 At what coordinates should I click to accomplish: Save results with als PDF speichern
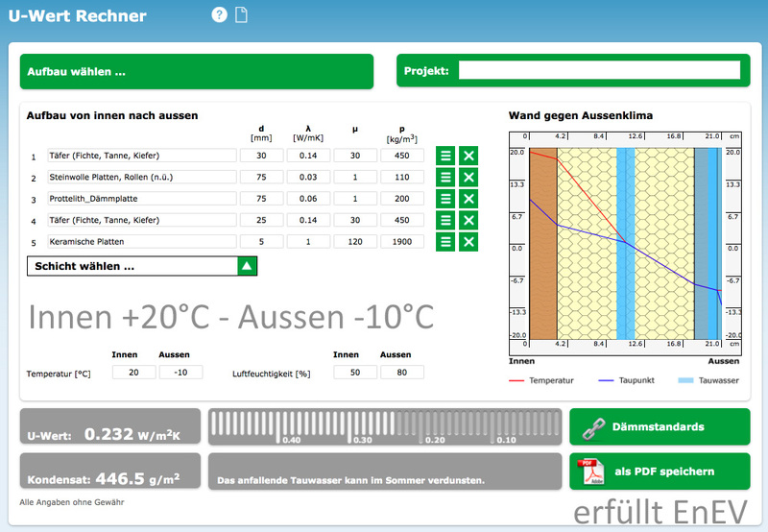(x=660, y=471)
